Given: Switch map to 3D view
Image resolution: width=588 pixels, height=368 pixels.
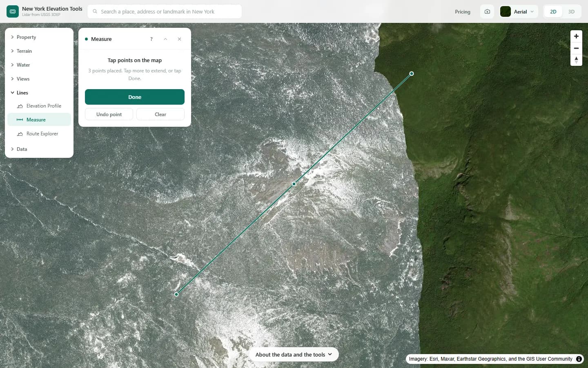Looking at the screenshot, I should tap(571, 11).
